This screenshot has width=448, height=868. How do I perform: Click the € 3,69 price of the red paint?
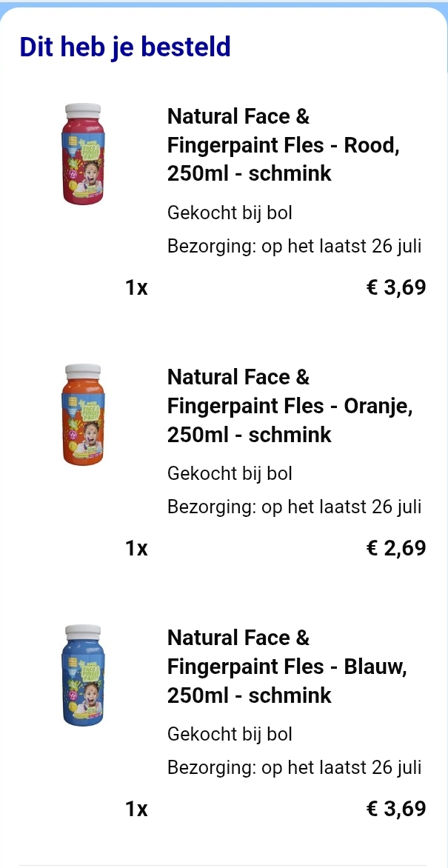coord(397,287)
